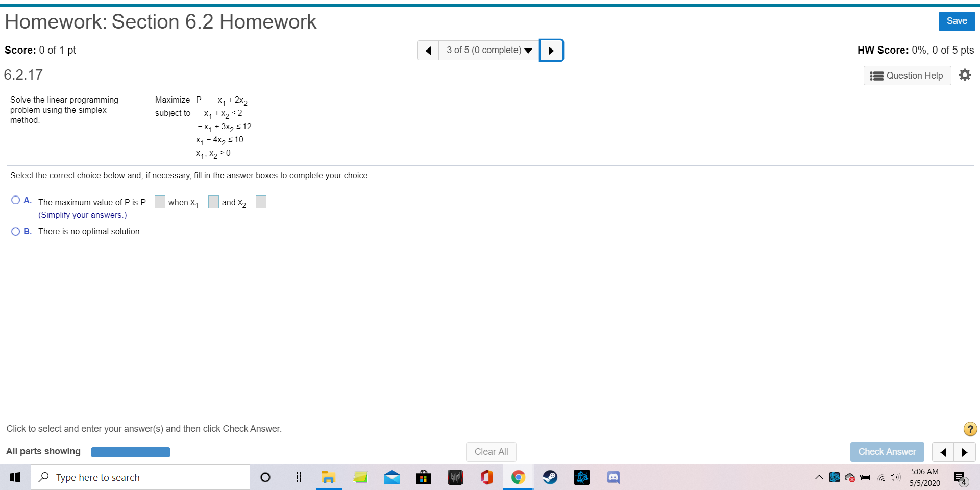Open the Simplify your answers link
This screenshot has height=490, width=980.
pos(82,215)
